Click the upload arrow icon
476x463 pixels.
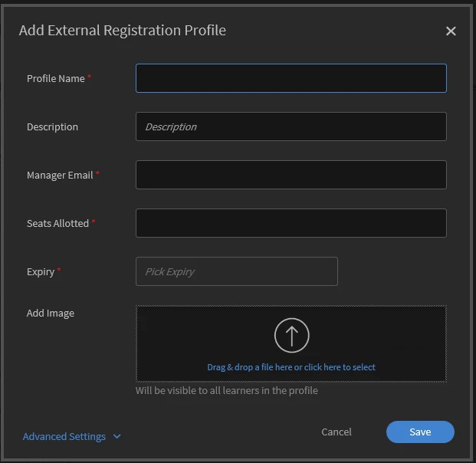point(291,335)
